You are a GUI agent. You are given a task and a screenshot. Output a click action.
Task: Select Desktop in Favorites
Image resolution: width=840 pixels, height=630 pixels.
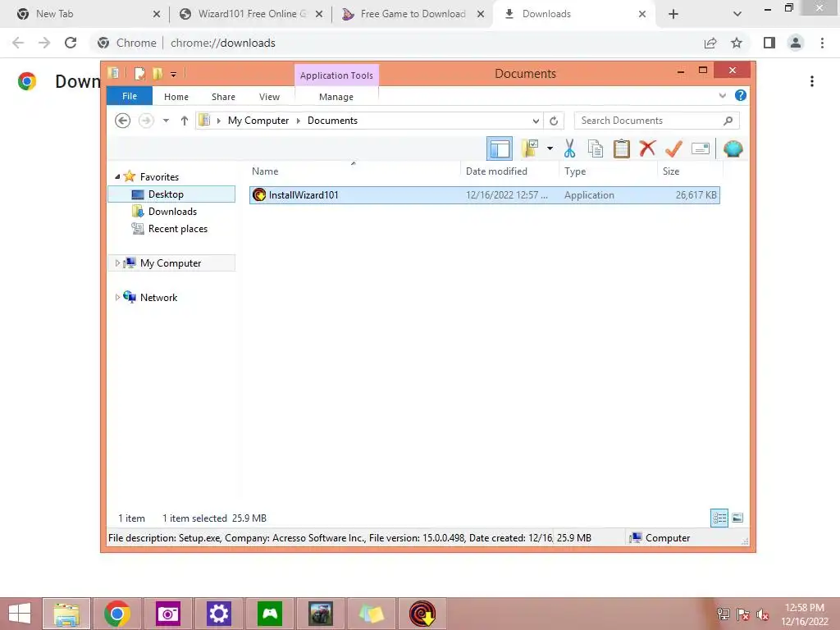171,194
